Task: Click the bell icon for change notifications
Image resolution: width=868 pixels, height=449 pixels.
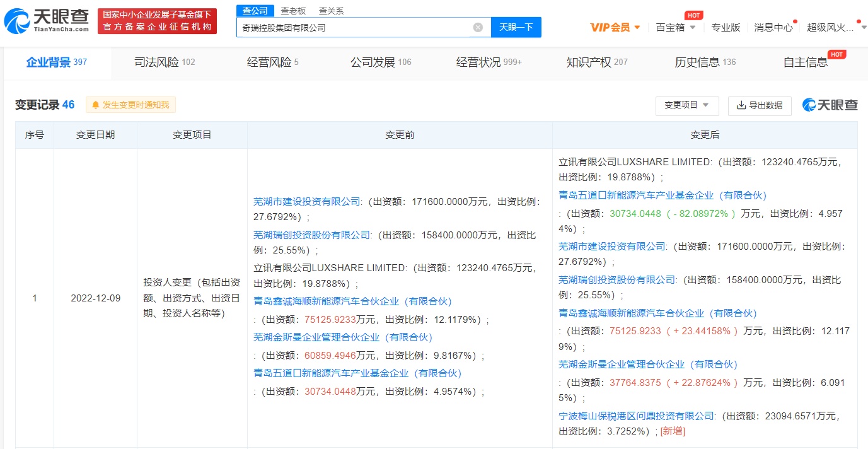Action: point(96,105)
